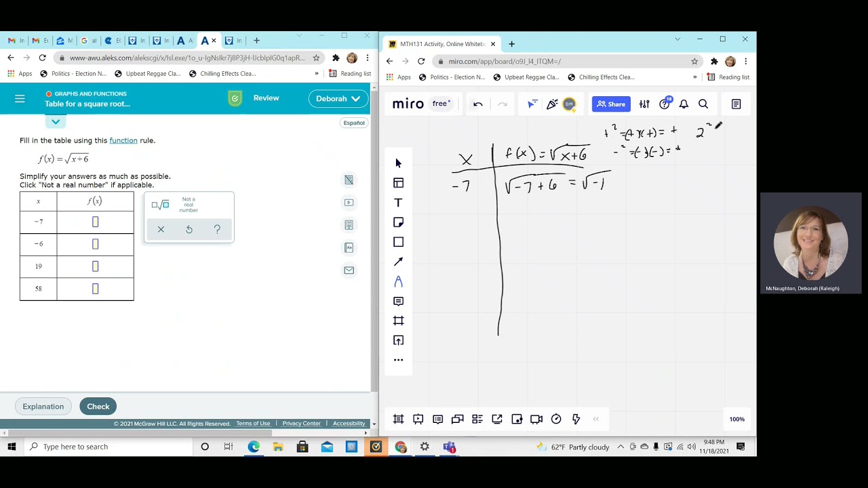Open Miro frames panel in bottom toolbar
The image size is (868, 488).
(398, 420)
